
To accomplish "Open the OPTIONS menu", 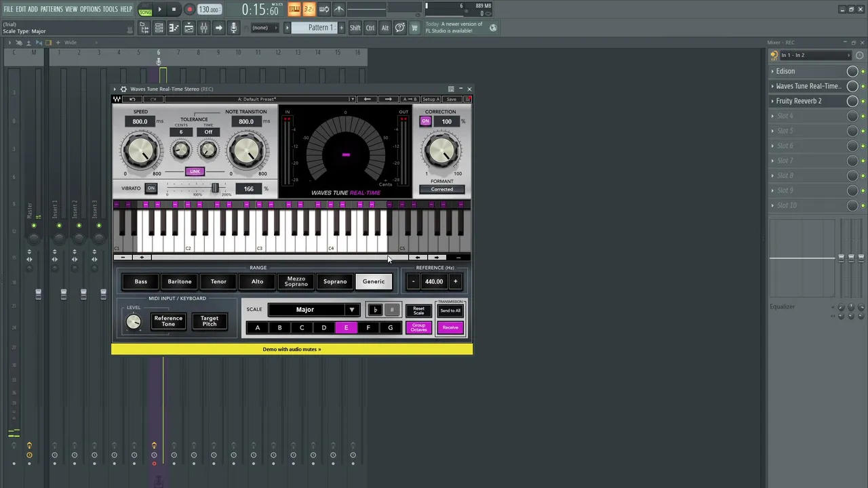I will click(90, 9).
